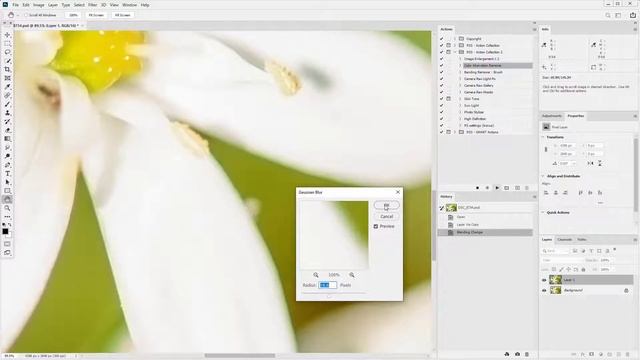Click align left edges icon in Properties
This screenshot has width=640, height=360.
pyautogui.click(x=546, y=193)
